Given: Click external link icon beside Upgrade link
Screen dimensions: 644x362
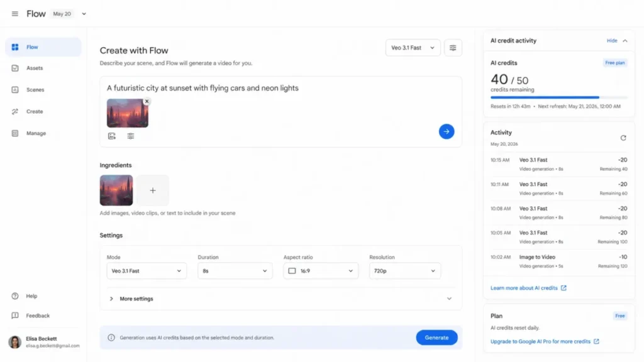Looking at the screenshot, I should (x=596, y=341).
